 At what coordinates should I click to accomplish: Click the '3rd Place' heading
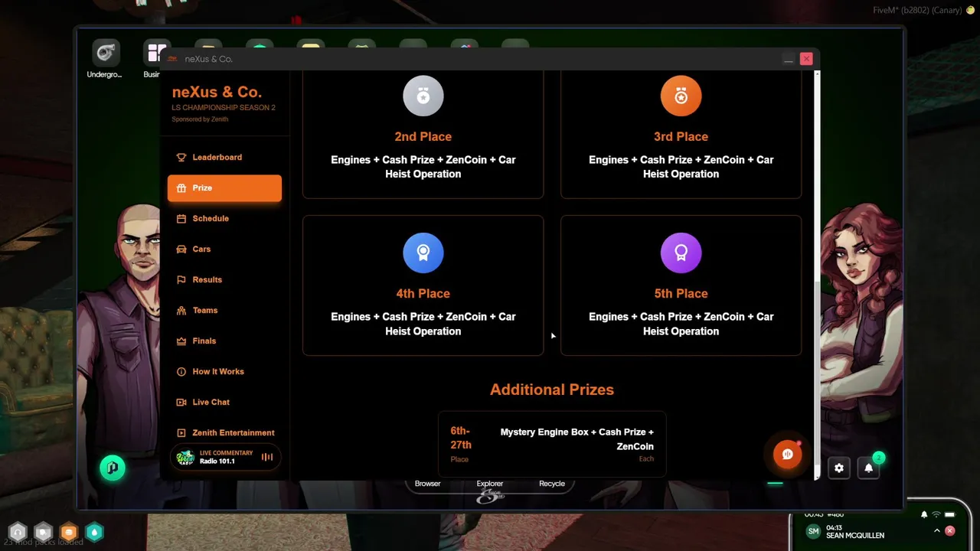click(681, 136)
